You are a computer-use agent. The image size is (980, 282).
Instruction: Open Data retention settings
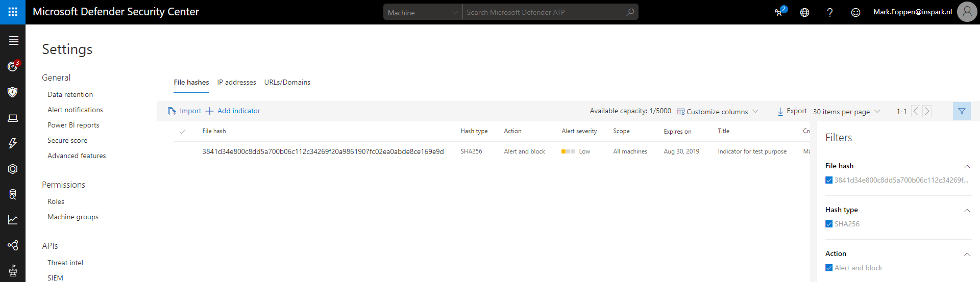click(70, 94)
